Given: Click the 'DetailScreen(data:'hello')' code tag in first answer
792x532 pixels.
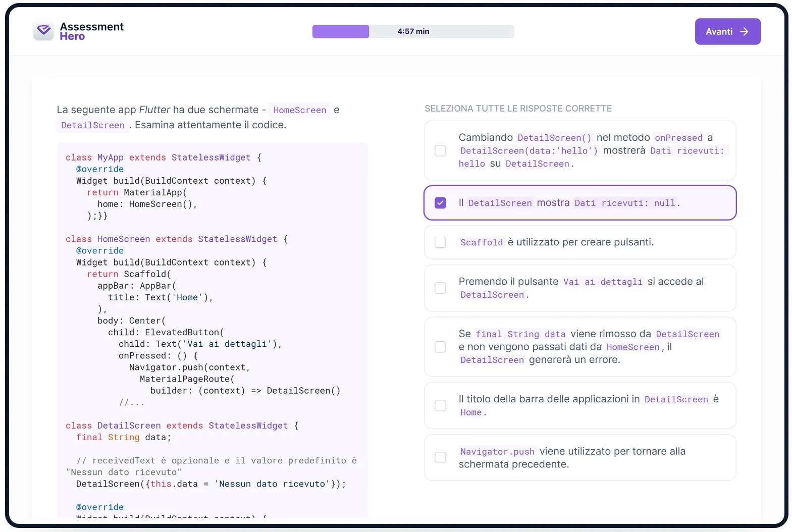Looking at the screenshot, I should point(529,151).
